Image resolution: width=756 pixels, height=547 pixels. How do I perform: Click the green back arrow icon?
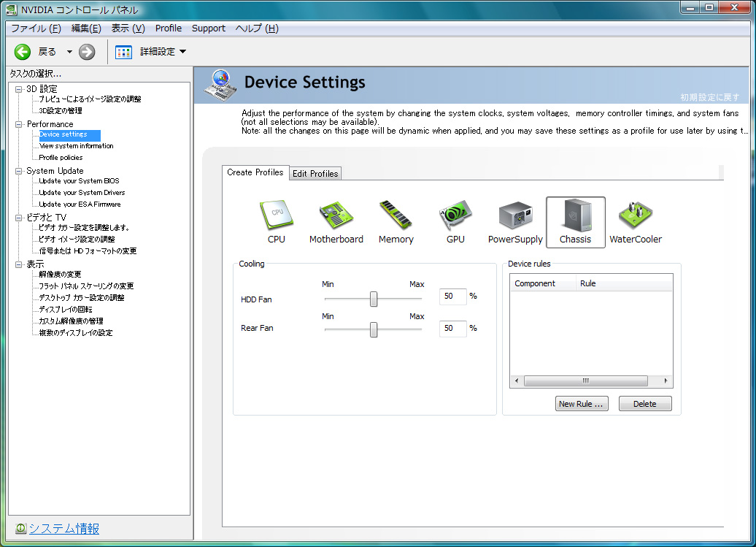[x=23, y=52]
